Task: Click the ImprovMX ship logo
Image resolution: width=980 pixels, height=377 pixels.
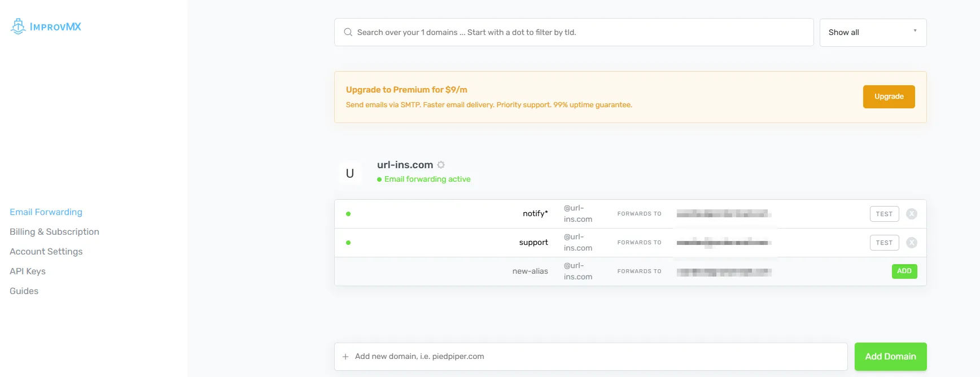Action: tap(18, 27)
